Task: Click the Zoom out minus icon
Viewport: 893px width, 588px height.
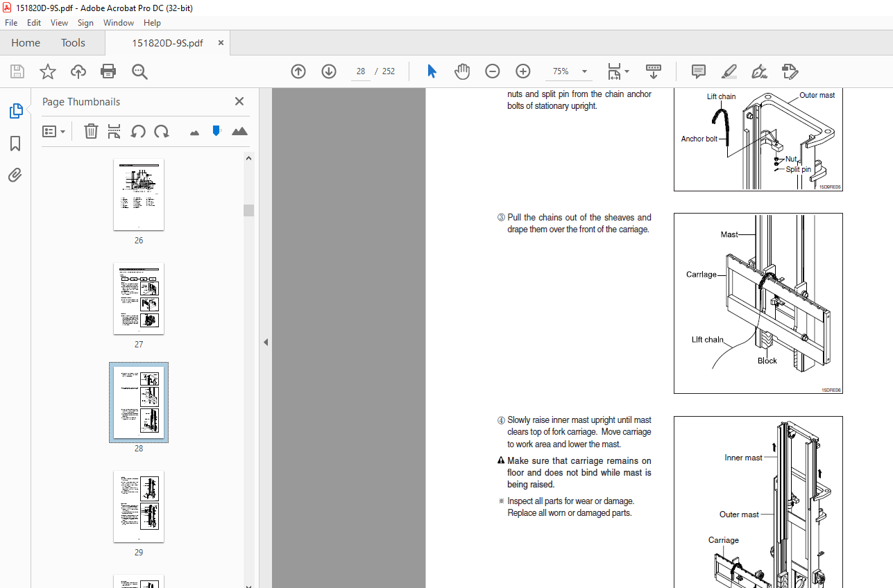Action: [493, 71]
